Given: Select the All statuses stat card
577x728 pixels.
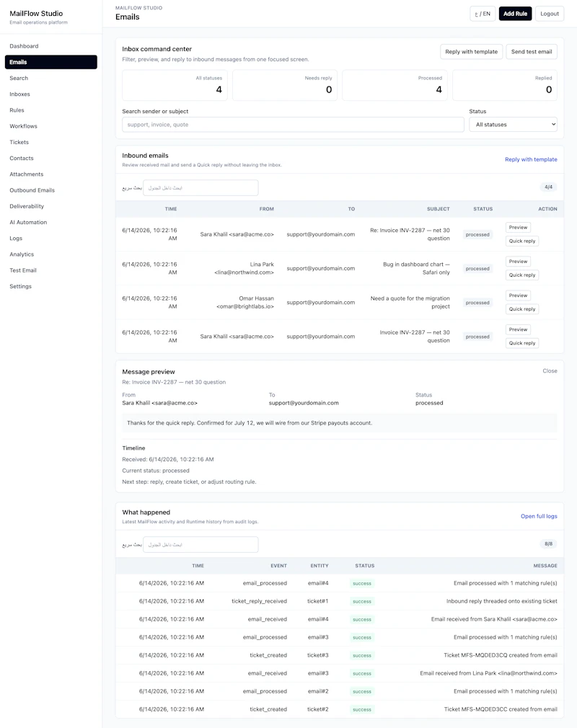Looking at the screenshot, I should 175,85.
